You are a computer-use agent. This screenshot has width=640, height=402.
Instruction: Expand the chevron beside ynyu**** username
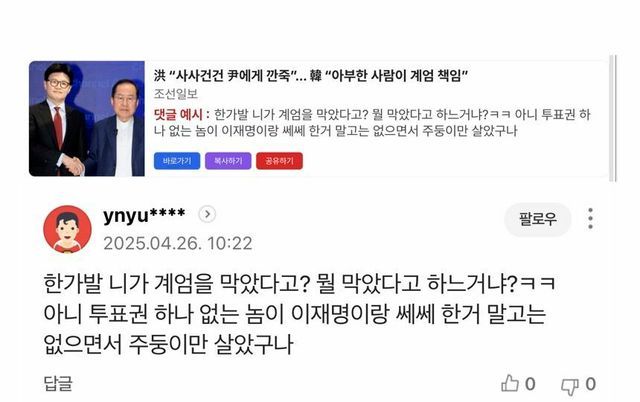point(207,214)
